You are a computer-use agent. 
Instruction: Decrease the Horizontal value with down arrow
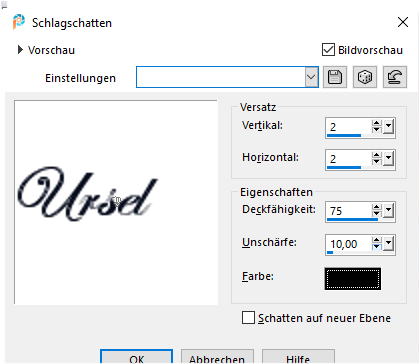tap(377, 161)
